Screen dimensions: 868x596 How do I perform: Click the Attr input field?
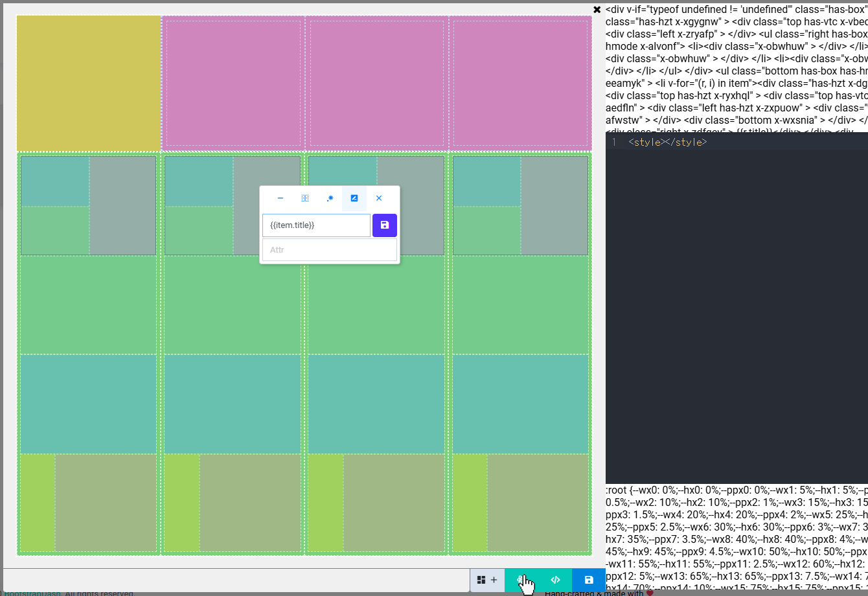(x=329, y=250)
